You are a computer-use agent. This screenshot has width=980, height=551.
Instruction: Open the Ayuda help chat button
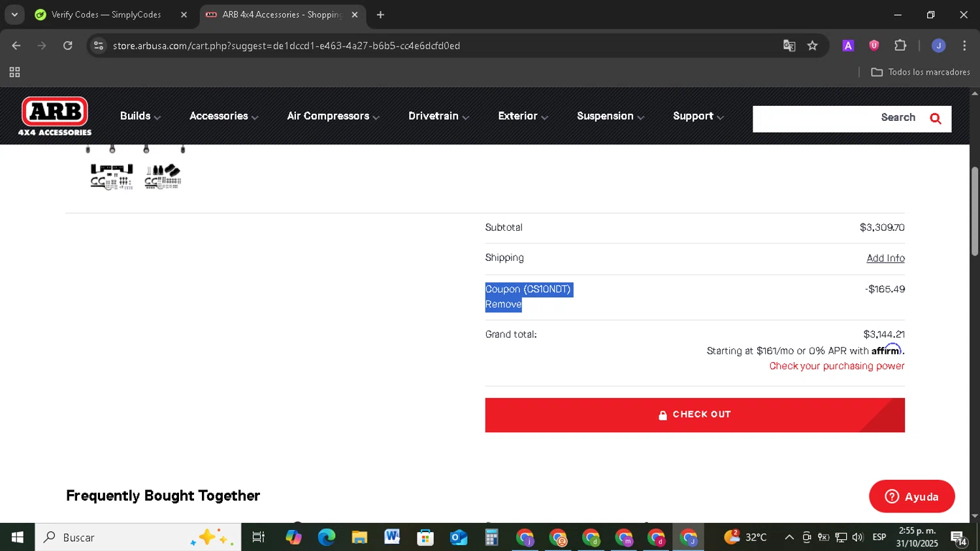point(911,497)
